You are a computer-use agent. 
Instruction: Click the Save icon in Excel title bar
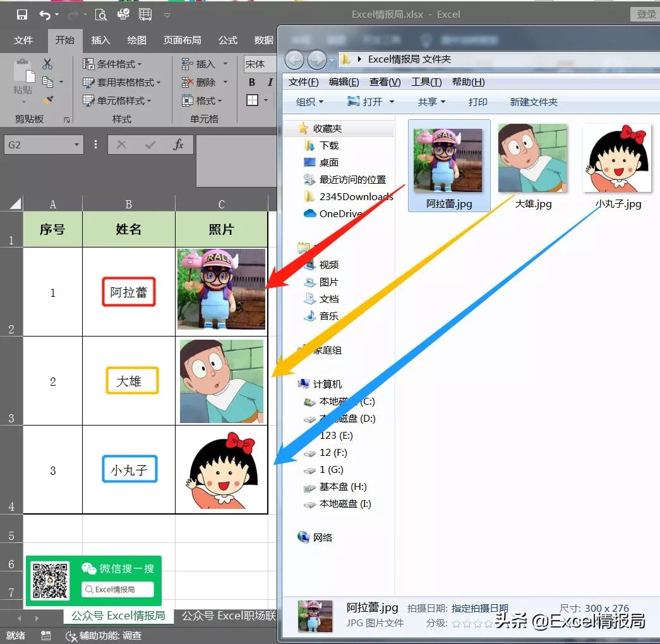[22, 15]
